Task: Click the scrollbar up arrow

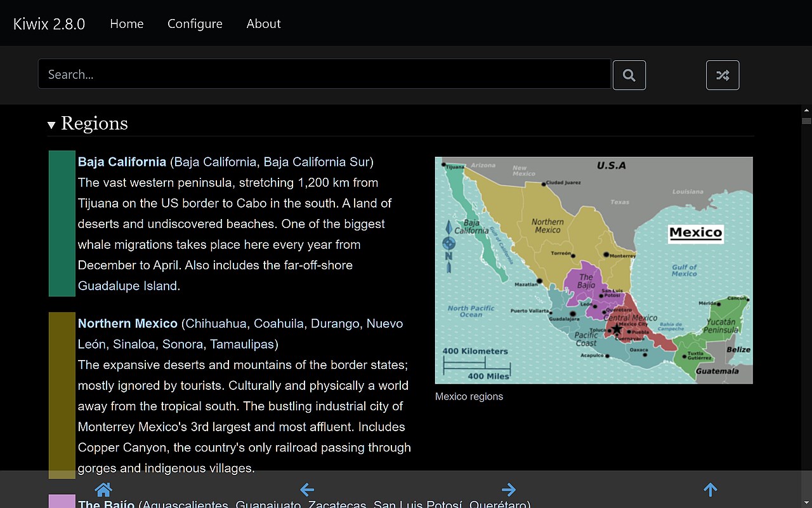Action: pos(806,110)
